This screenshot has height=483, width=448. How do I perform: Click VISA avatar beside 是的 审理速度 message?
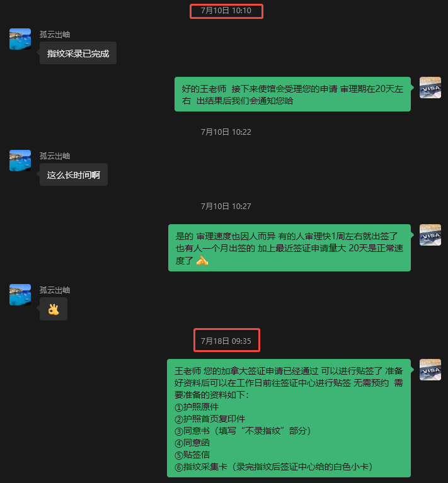[430, 235]
